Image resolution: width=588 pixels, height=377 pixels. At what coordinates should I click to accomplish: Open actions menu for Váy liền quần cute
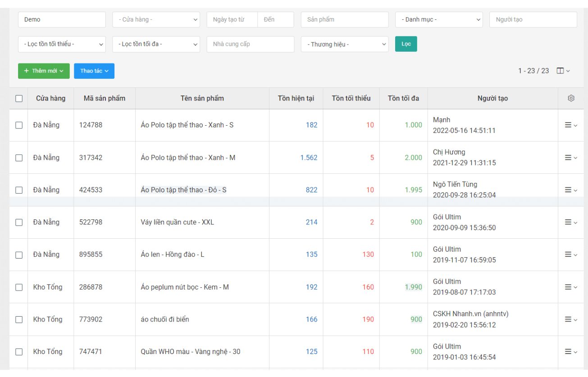pos(570,222)
